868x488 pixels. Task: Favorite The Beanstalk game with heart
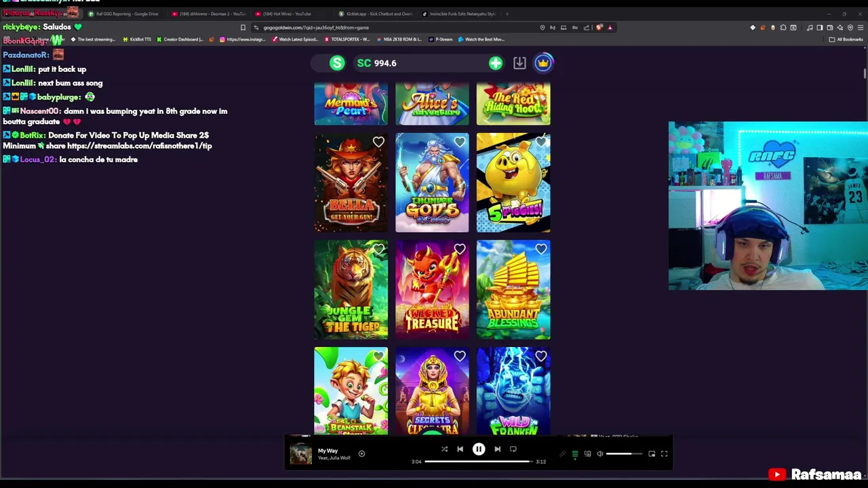pos(378,357)
